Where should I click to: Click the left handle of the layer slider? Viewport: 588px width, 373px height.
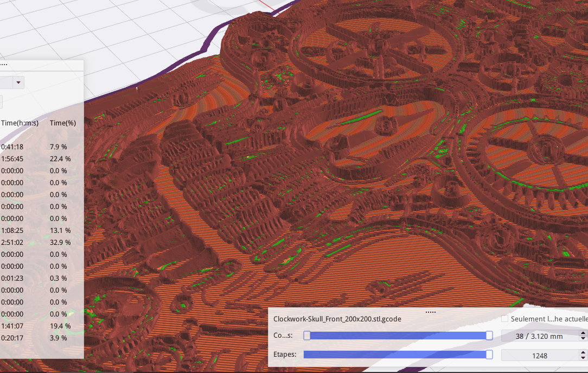[x=306, y=336]
